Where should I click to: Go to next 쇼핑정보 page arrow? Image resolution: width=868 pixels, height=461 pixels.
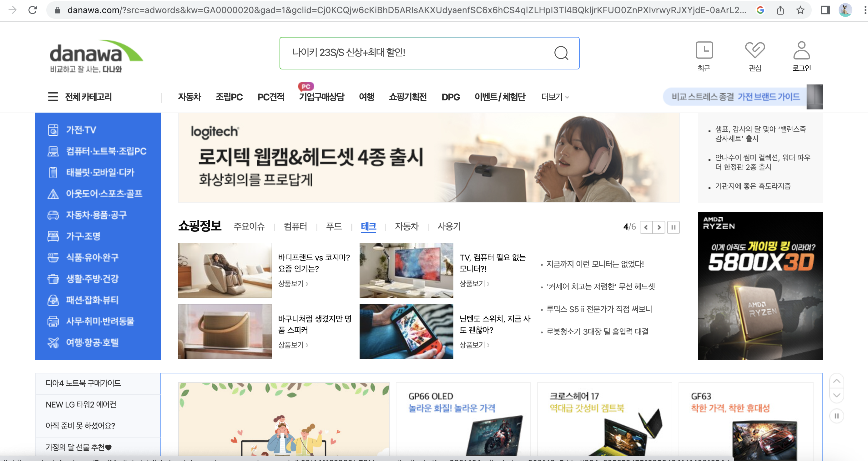[x=659, y=227]
